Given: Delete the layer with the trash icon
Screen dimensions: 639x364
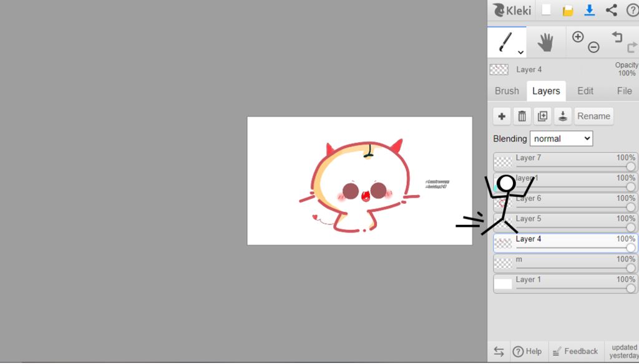Looking at the screenshot, I should [x=522, y=116].
